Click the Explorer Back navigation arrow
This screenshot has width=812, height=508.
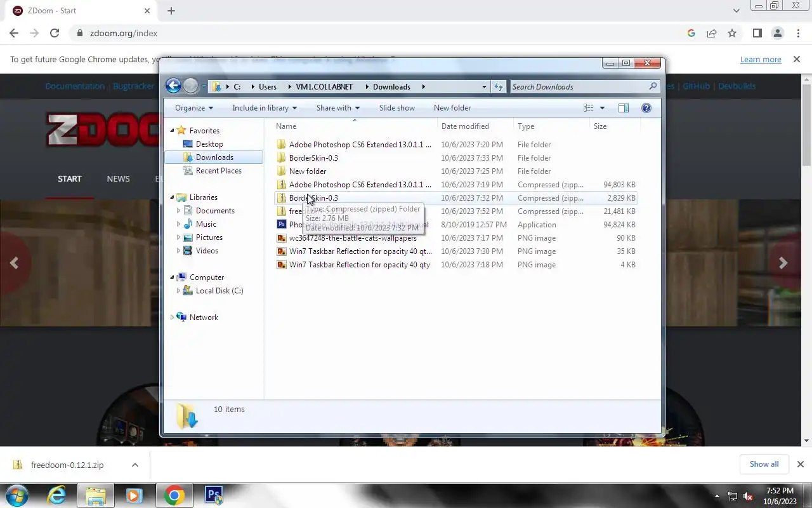pyautogui.click(x=173, y=86)
